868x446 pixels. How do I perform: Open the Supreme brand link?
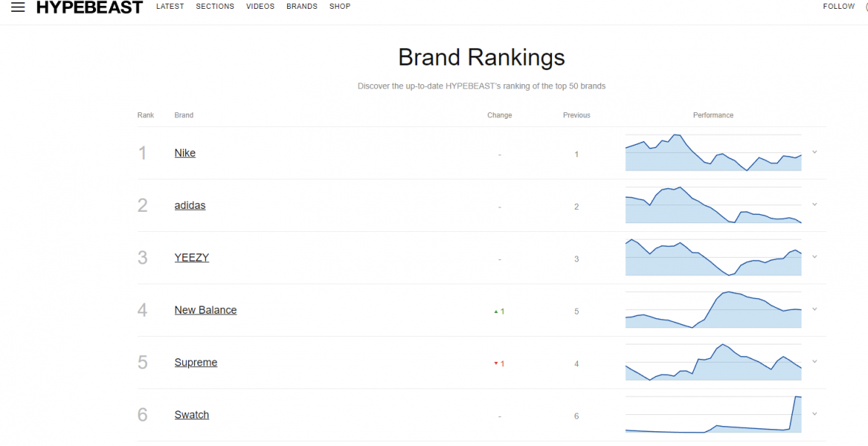point(196,363)
